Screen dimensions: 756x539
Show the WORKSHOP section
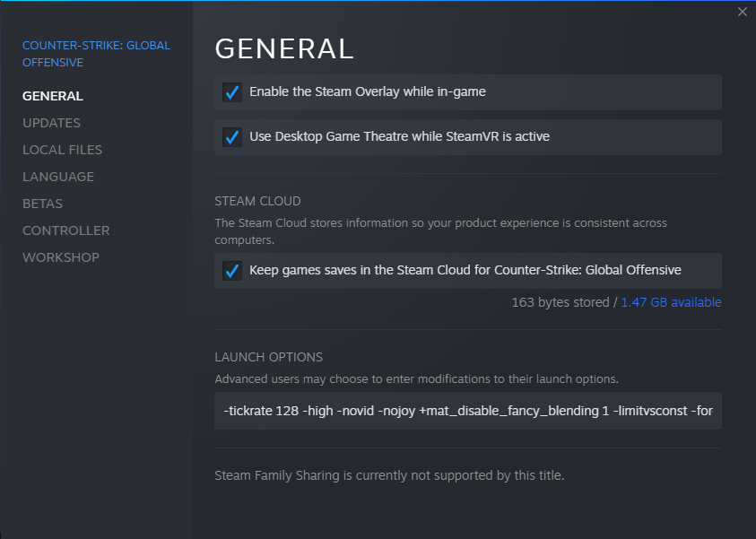61,257
